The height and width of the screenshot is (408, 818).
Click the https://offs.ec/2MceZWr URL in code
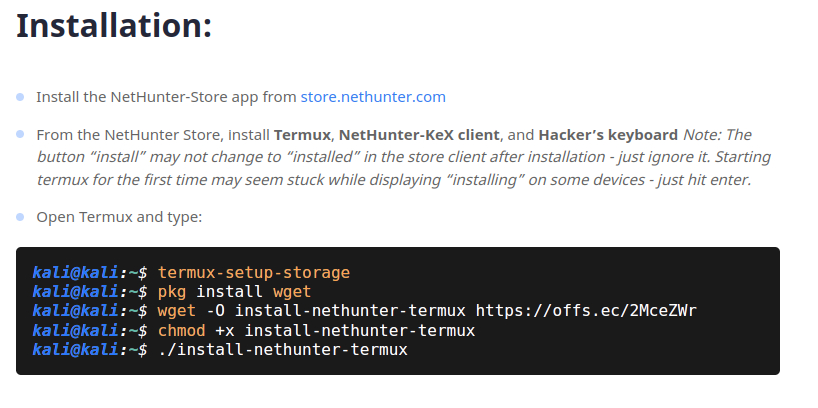pyautogui.click(x=586, y=311)
